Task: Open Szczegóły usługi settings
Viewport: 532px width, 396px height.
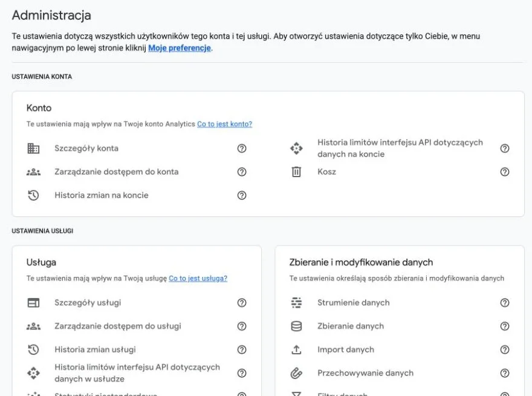Action: (x=88, y=303)
